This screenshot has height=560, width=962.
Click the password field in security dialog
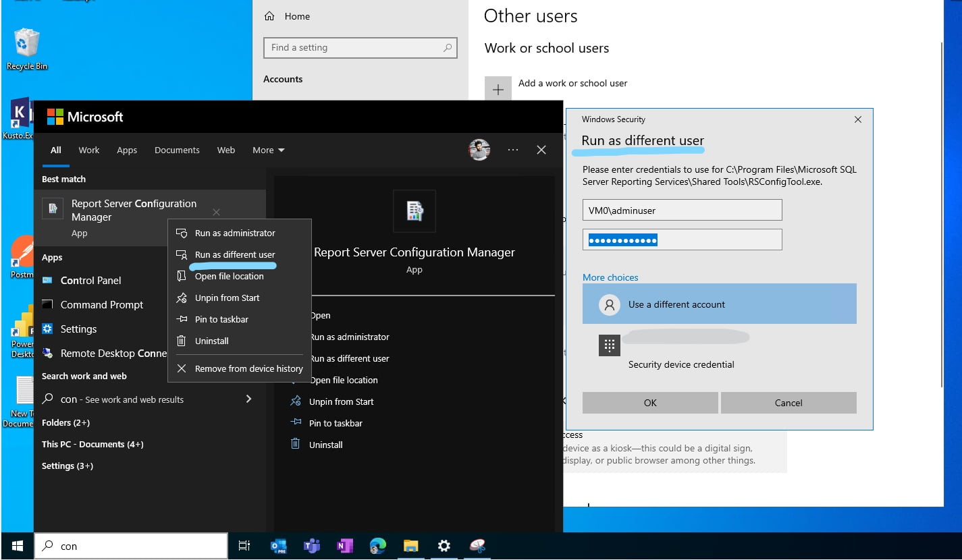click(682, 240)
